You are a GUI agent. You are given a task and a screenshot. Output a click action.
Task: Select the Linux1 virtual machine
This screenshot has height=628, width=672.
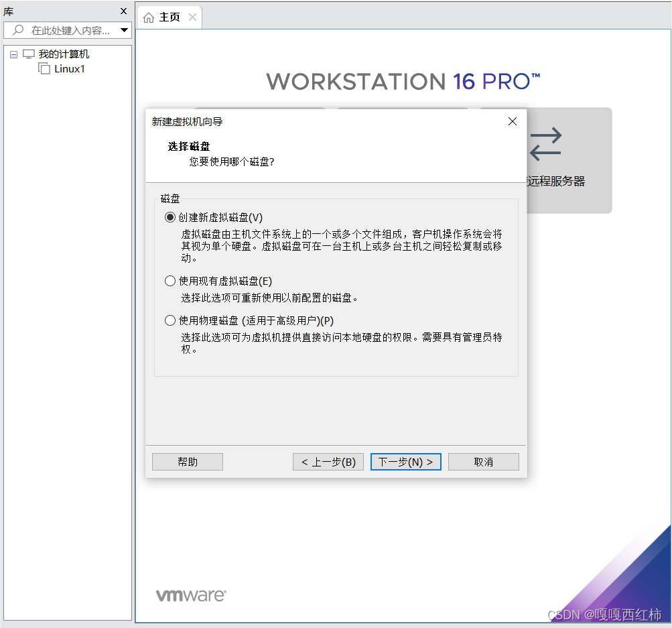pos(70,68)
